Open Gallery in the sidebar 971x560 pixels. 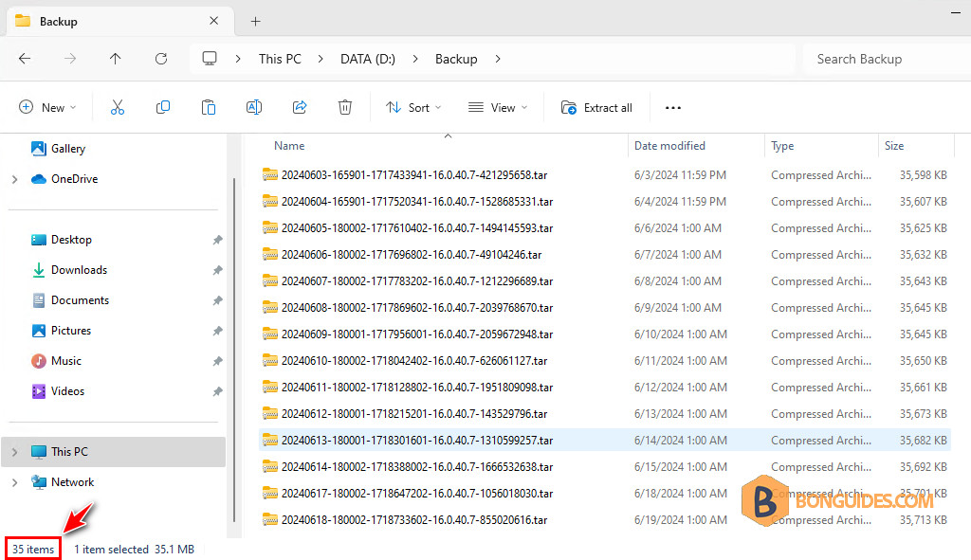[67, 149]
